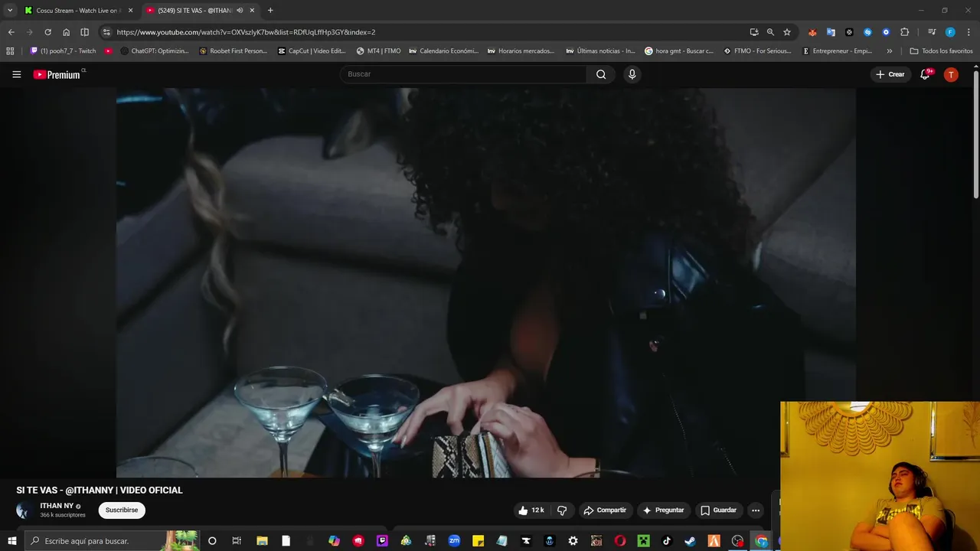
Task: Open ChatGPT: Optimizin... bookmark
Action: tap(155, 51)
